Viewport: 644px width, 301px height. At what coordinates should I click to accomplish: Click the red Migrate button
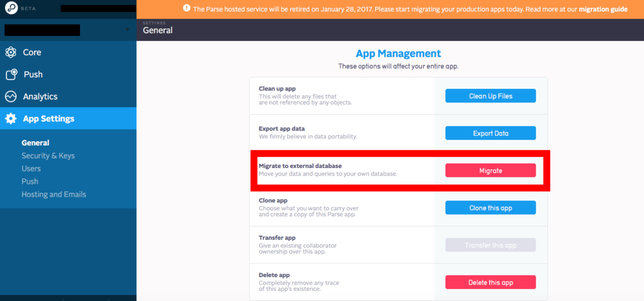(491, 170)
